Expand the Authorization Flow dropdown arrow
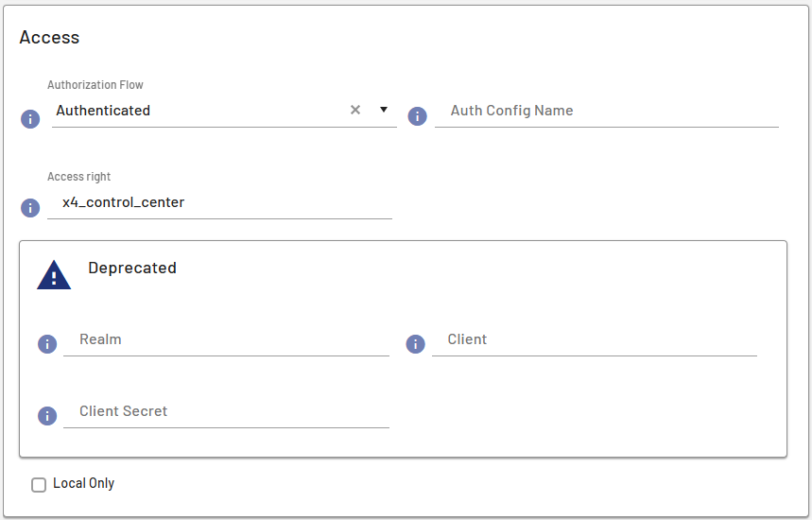 click(384, 110)
